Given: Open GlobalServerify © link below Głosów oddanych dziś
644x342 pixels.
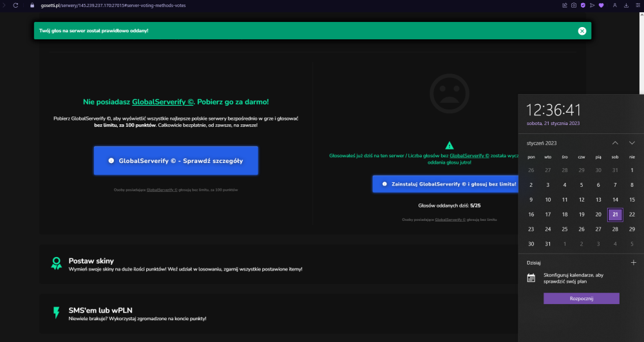Looking at the screenshot, I should click(x=450, y=220).
